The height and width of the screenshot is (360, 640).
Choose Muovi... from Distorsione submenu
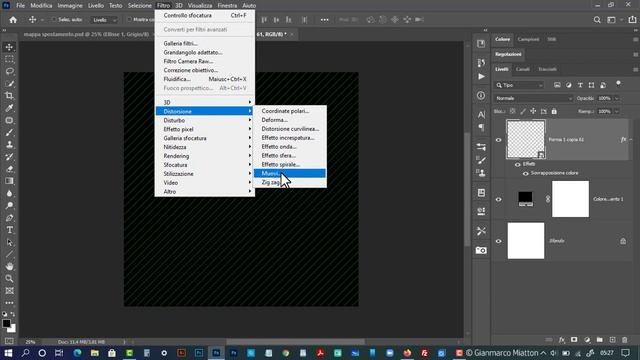(x=290, y=173)
